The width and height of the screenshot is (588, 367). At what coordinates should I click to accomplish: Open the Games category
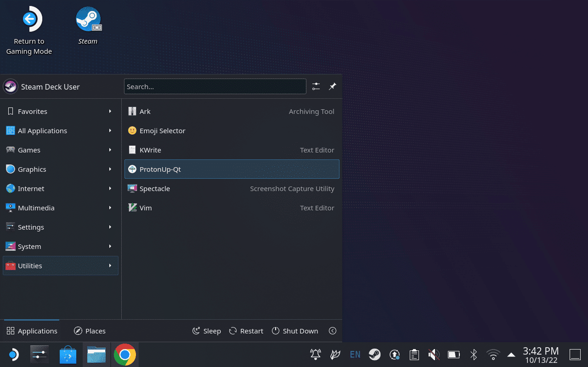coord(60,150)
